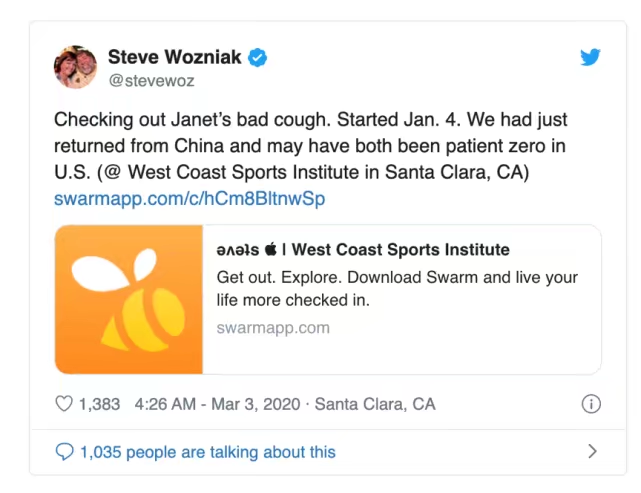Like the tweet with heart icon
Image resolution: width=641 pixels, height=493 pixels.
[x=64, y=404]
